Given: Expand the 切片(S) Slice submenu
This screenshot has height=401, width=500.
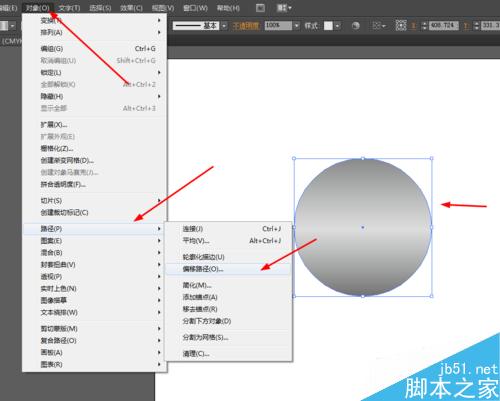Looking at the screenshot, I should click(x=94, y=201).
